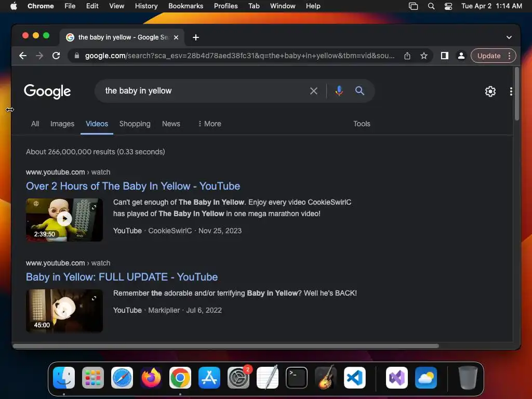Open TextEdit from the Dock

pos(268,378)
